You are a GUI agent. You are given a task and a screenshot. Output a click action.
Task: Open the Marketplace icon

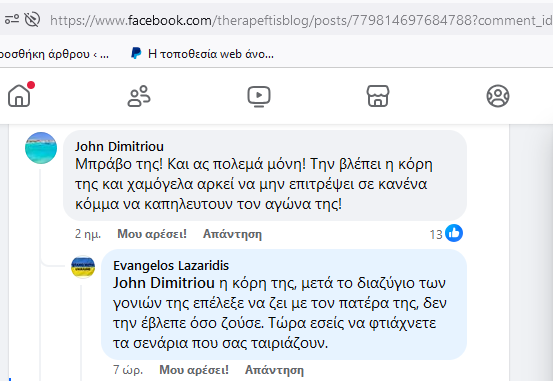(x=378, y=96)
